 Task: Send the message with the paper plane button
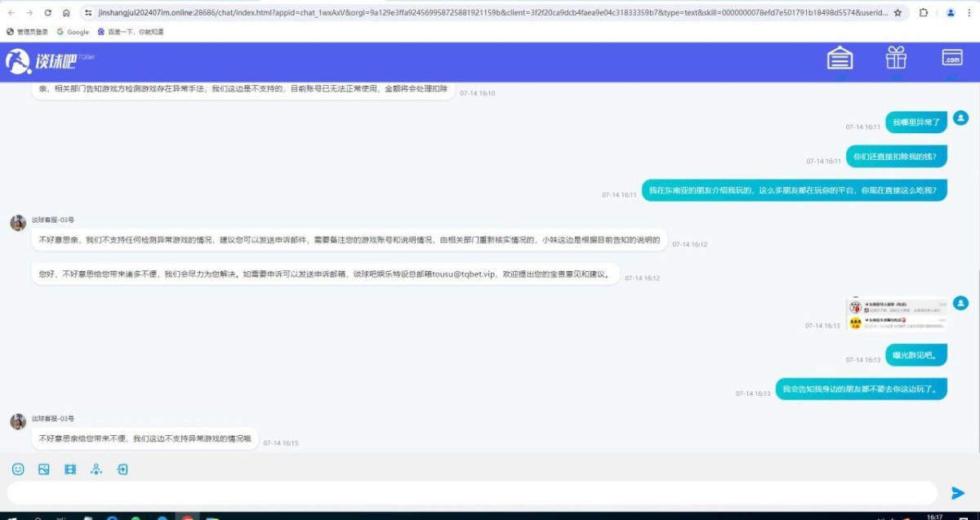(957, 492)
